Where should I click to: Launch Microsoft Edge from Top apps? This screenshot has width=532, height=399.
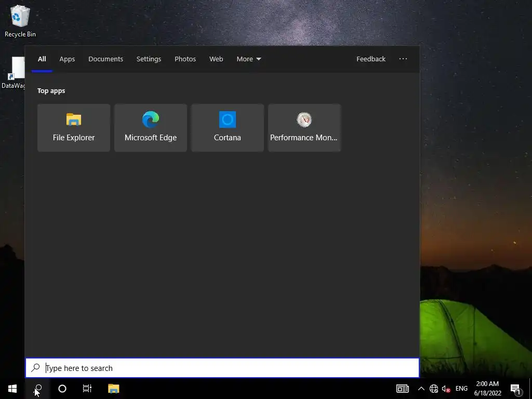coord(151,128)
